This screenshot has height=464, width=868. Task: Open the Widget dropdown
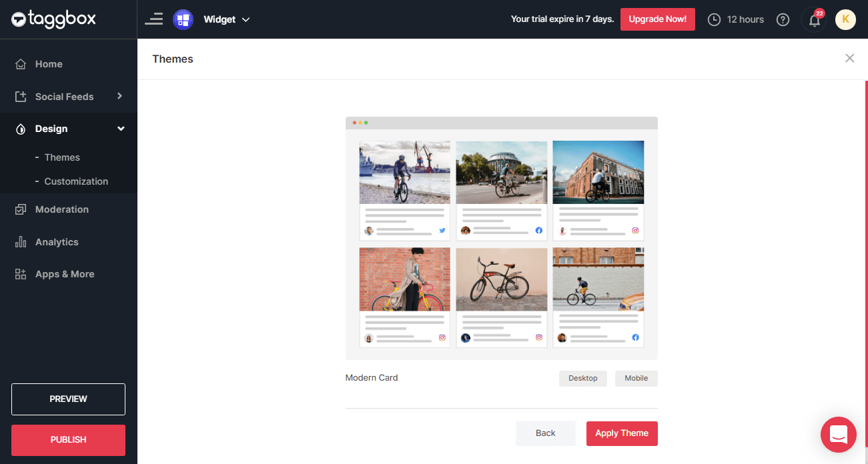(x=227, y=19)
